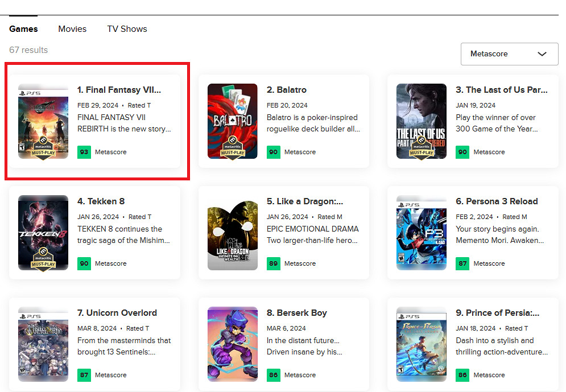The width and height of the screenshot is (566, 392).
Task: Open the Tekken 8 title link
Action: point(101,201)
